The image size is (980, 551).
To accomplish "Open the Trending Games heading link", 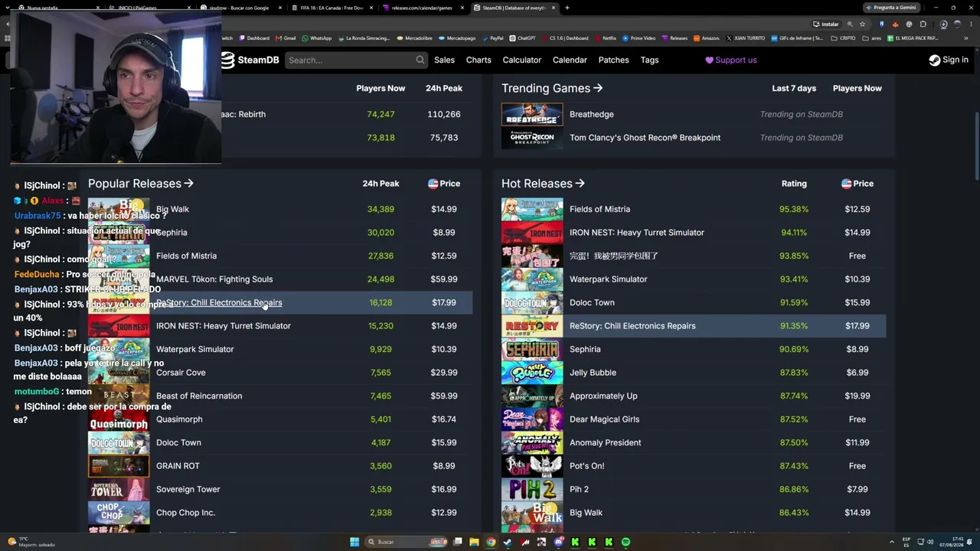I will pyautogui.click(x=552, y=88).
